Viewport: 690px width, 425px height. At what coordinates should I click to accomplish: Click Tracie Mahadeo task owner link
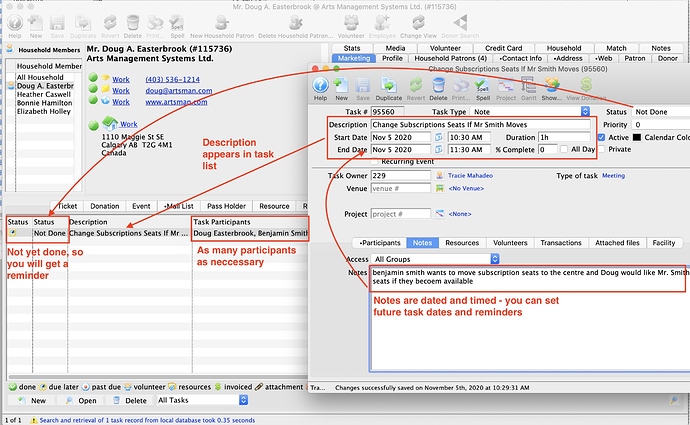[x=470, y=176]
